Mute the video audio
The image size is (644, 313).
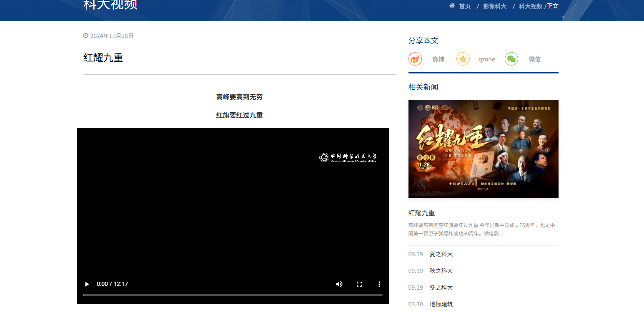point(339,284)
